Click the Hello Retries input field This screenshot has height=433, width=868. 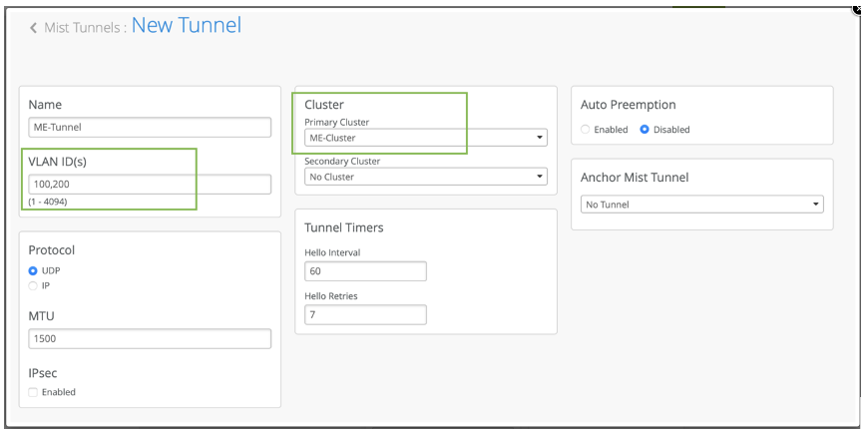point(365,315)
